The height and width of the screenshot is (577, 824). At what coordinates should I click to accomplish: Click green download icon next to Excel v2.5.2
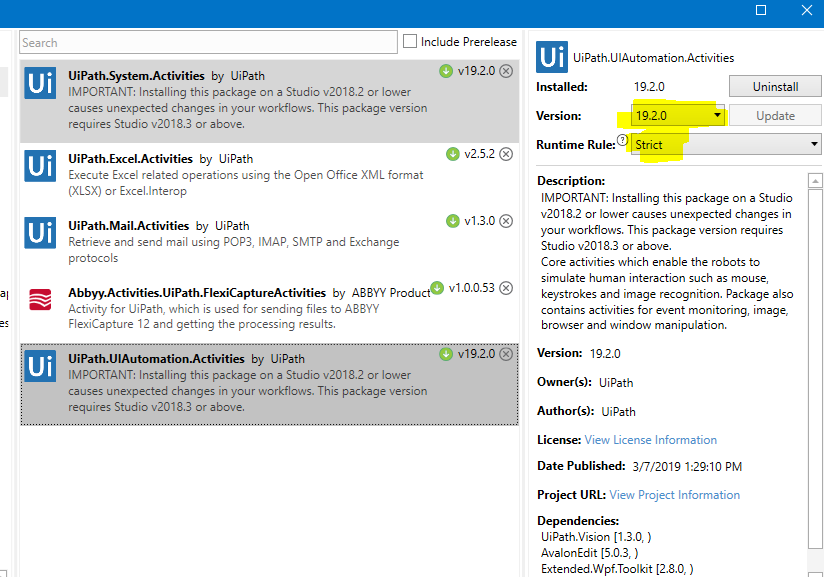point(452,154)
